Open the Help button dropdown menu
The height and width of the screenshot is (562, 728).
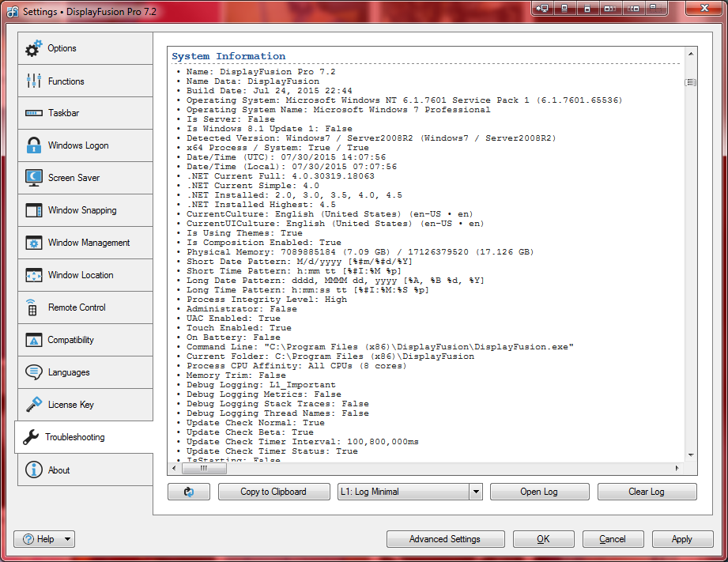pos(67,539)
